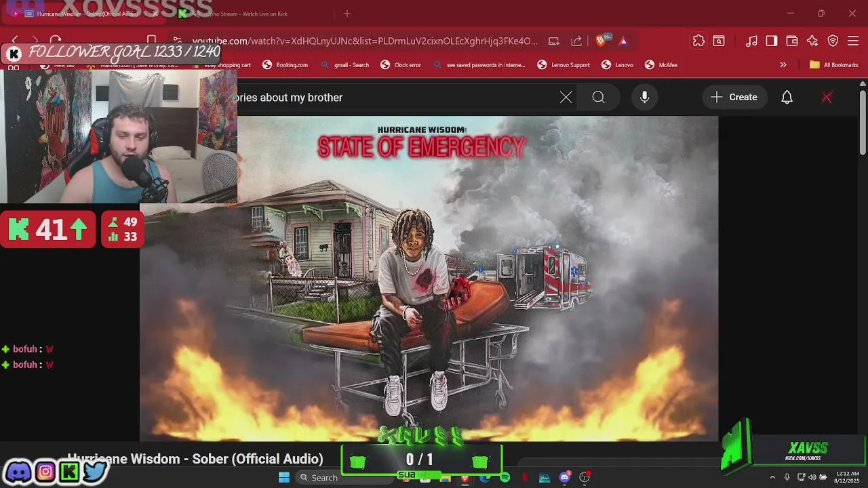The height and width of the screenshot is (488, 868).
Task: Open the Brave Shields lion icon
Action: tap(600, 41)
